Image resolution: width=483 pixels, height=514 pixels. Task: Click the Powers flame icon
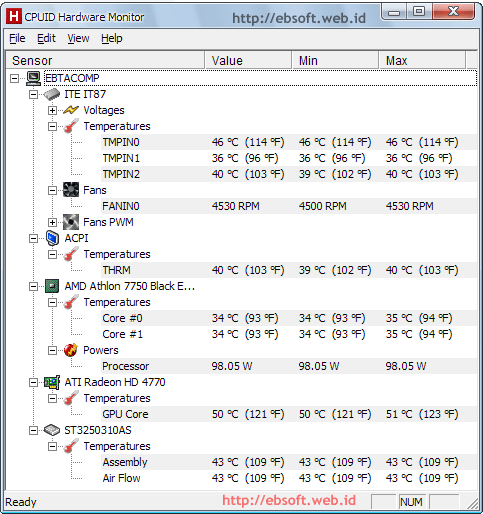click(x=71, y=350)
